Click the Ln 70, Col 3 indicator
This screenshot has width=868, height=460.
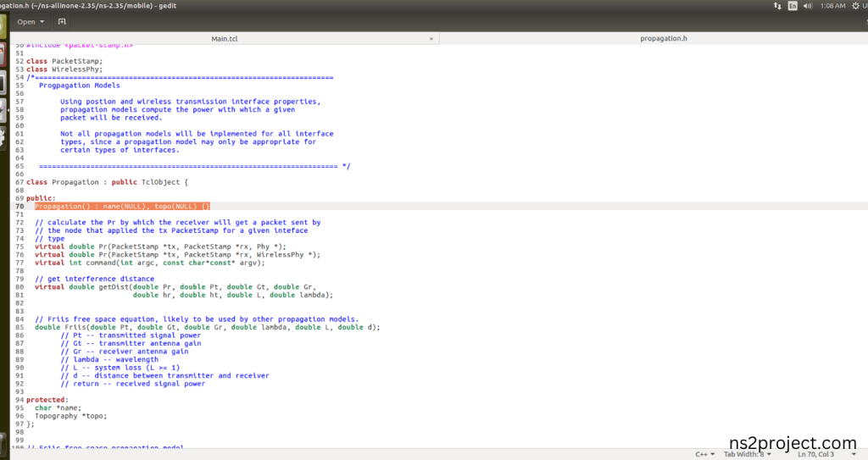pos(815,454)
